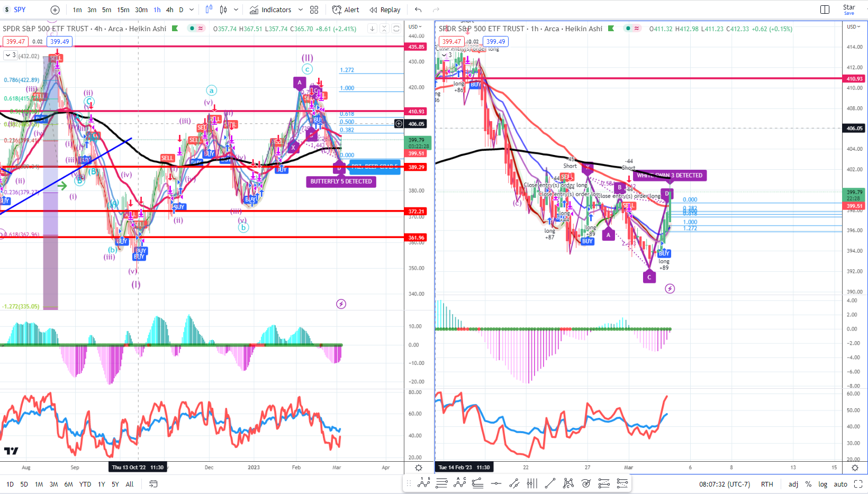Image resolution: width=868 pixels, height=494 pixels.
Task: Set date range to 3M
Action: click(x=54, y=484)
